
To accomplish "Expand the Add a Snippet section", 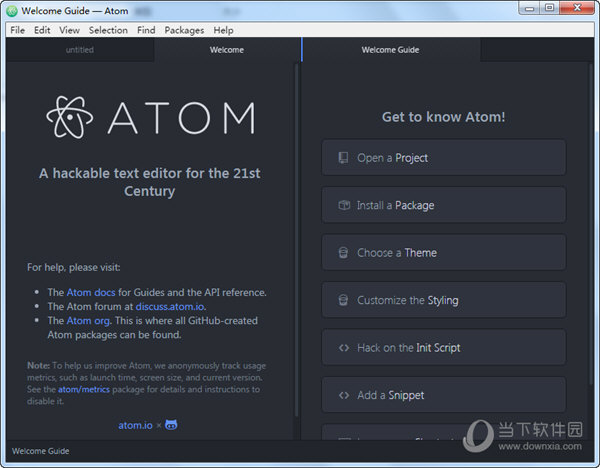I will 443,395.
